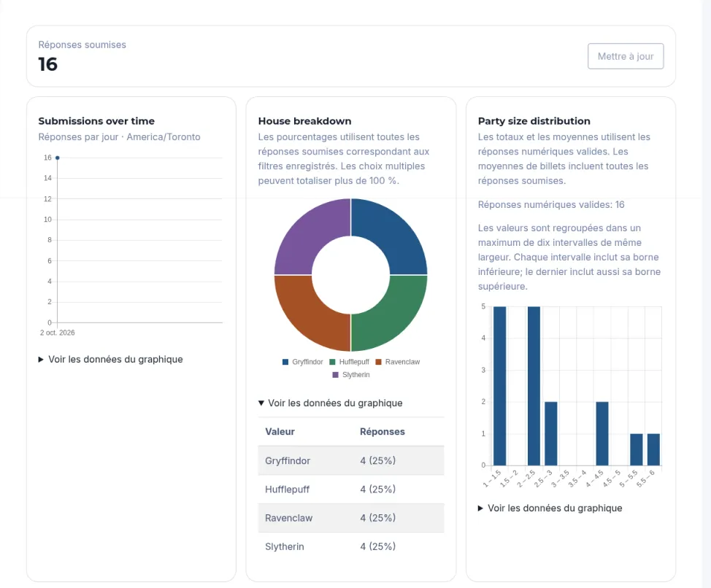The image size is (711, 588).
Task: Click the brown Ravenclaw donut segment
Action: [312, 314]
